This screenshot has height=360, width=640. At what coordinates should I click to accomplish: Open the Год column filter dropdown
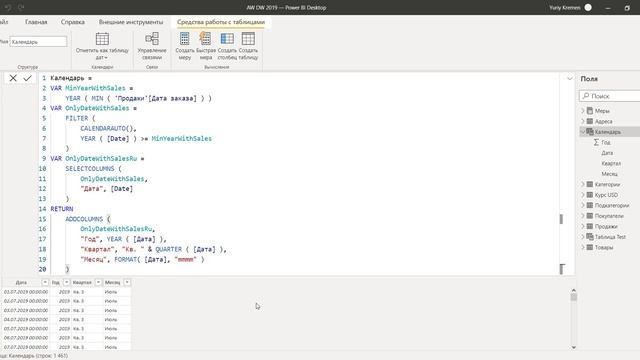[x=67, y=282]
